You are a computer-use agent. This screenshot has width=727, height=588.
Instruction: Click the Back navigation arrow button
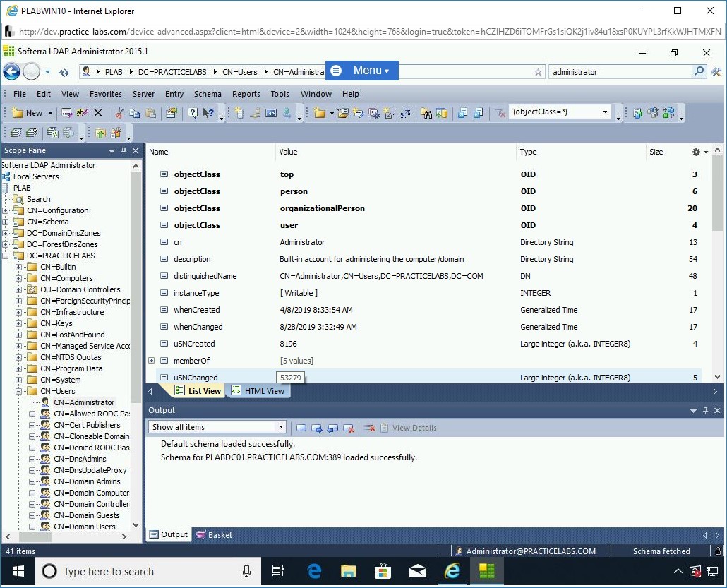pos(11,71)
